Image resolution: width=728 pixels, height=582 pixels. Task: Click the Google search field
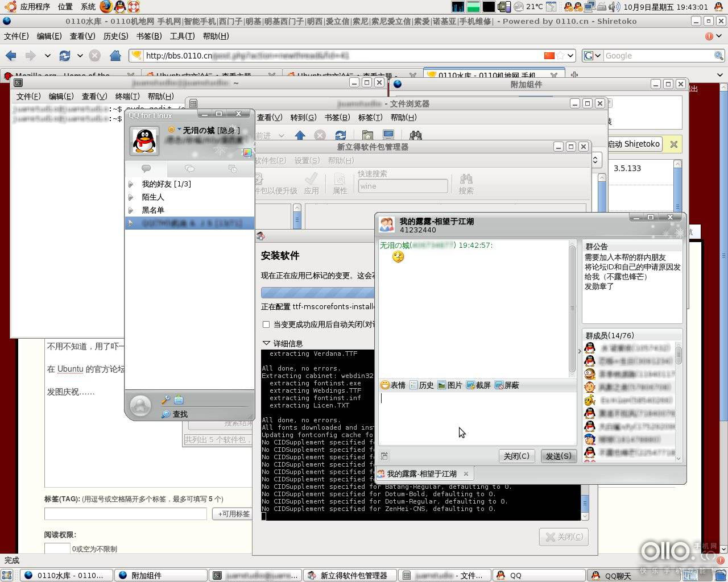pyautogui.click(x=658, y=56)
